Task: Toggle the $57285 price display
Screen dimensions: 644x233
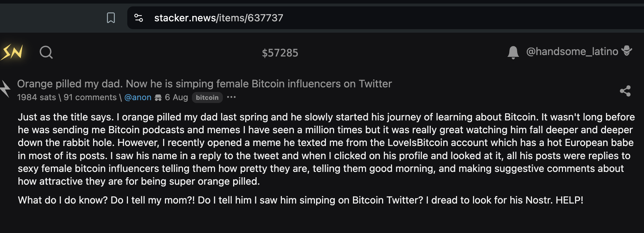Action: [280, 53]
